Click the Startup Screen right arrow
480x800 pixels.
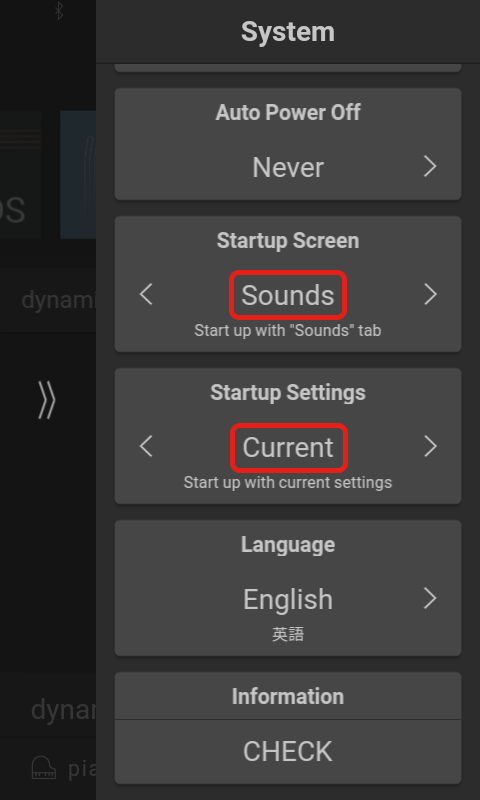pos(430,294)
